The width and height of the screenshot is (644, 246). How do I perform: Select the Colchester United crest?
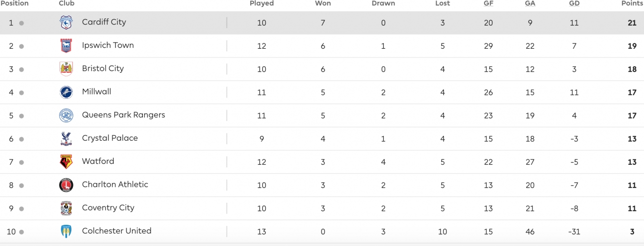[x=66, y=231]
